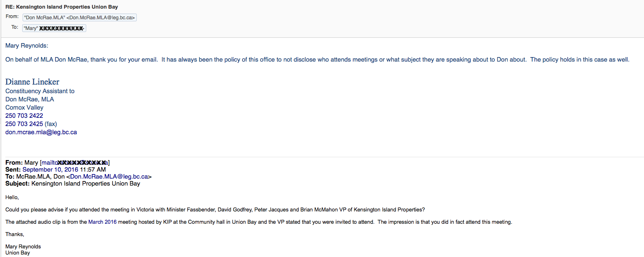
Task: Click the "To:" label in the header
Action: tap(15, 27)
